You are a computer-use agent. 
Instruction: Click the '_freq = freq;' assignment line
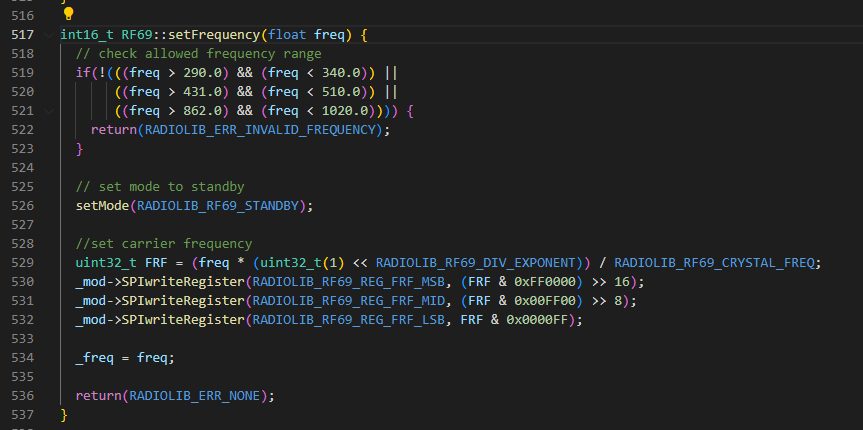(x=125, y=358)
